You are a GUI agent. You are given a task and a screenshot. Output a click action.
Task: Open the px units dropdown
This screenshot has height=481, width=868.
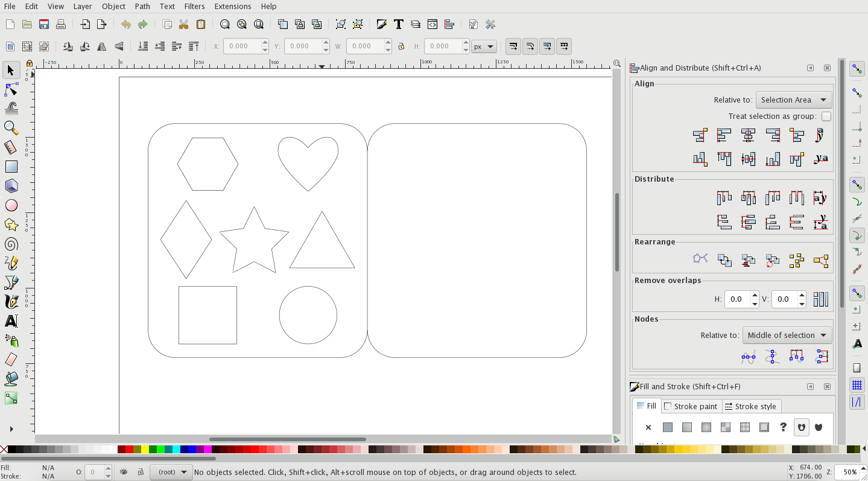(484, 46)
